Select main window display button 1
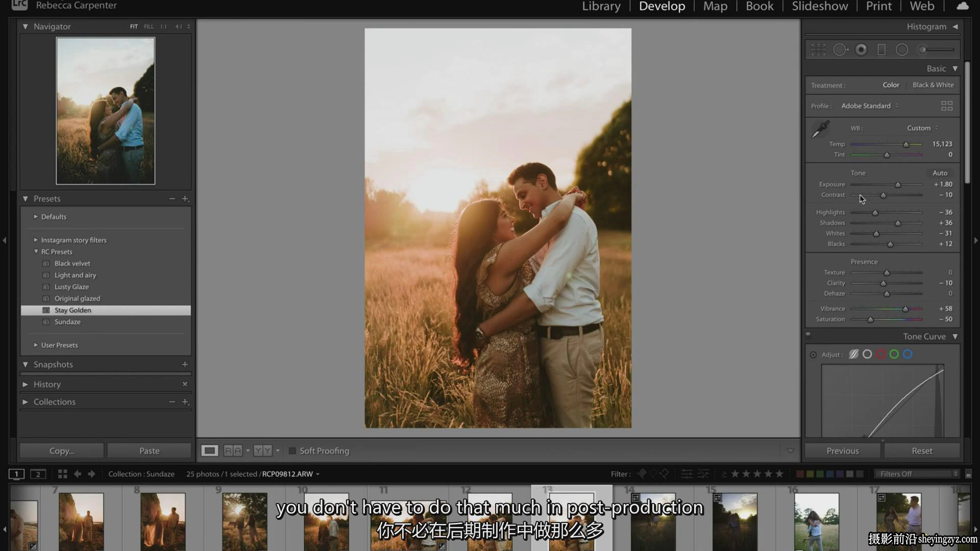Screen dimensions: 980x551 click(x=16, y=474)
